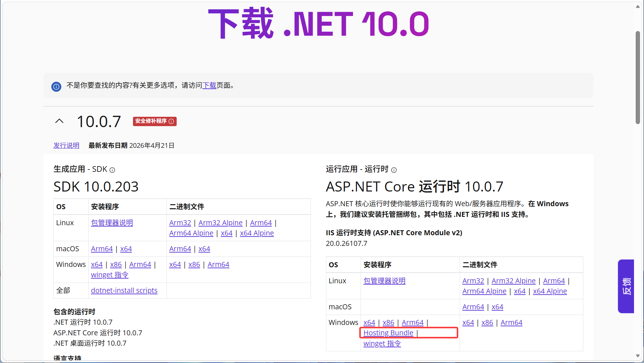
Task: Download SDK Linux Arm32 binary
Action: 180,223
